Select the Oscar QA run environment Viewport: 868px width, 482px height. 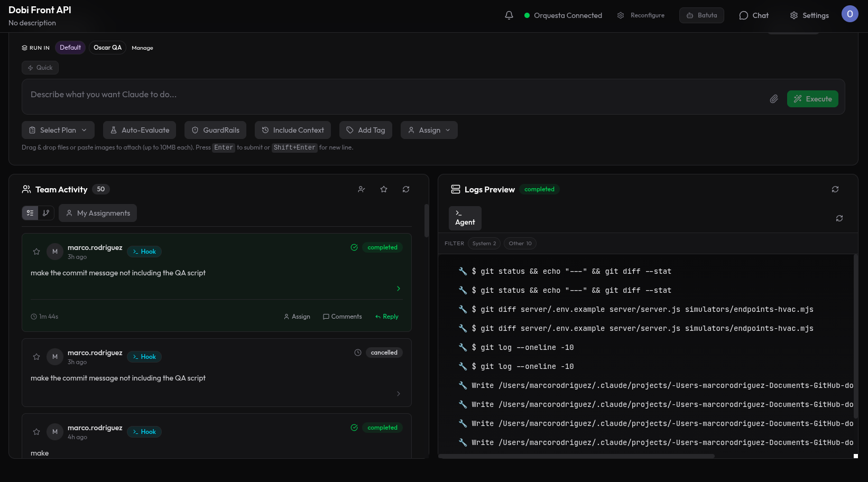pyautogui.click(x=107, y=48)
